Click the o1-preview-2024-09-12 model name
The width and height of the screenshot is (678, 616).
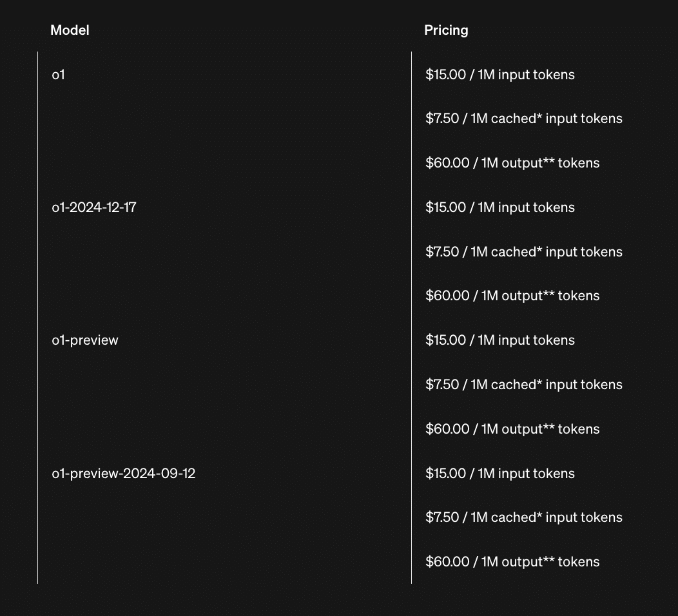[x=123, y=474]
